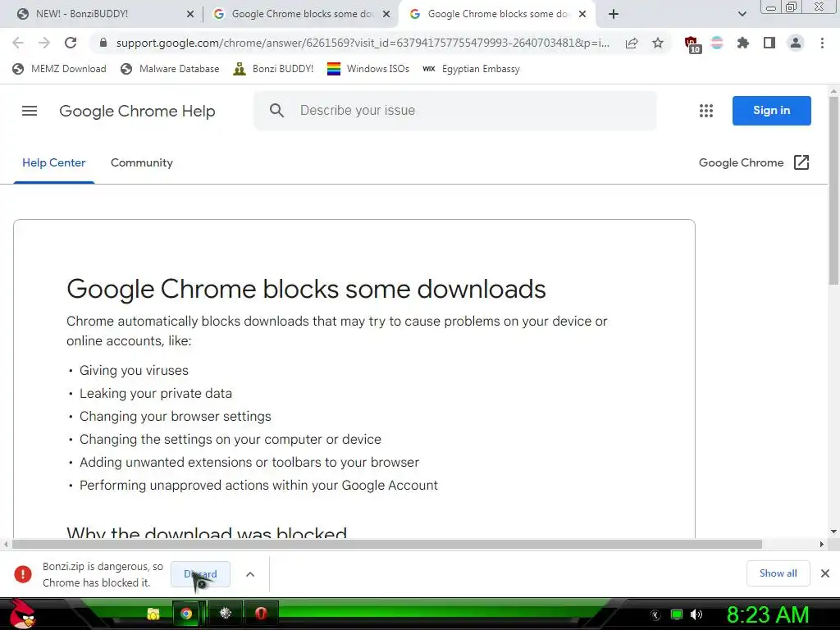The image size is (840, 630).
Task: Click Show all downloads
Action: (778, 573)
